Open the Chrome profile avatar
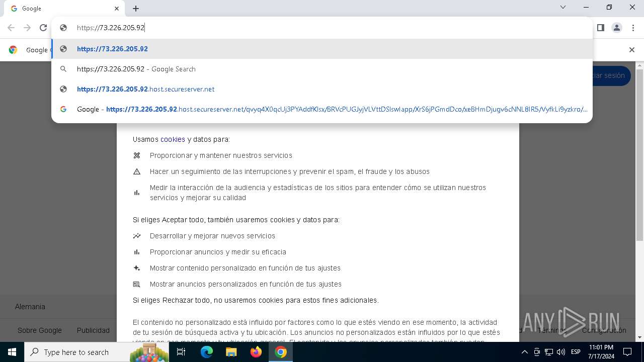This screenshot has height=362, width=644. point(617,28)
